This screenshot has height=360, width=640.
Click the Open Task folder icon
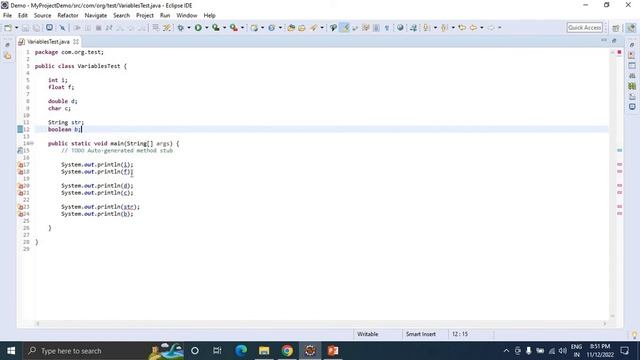pyautogui.click(x=302, y=28)
